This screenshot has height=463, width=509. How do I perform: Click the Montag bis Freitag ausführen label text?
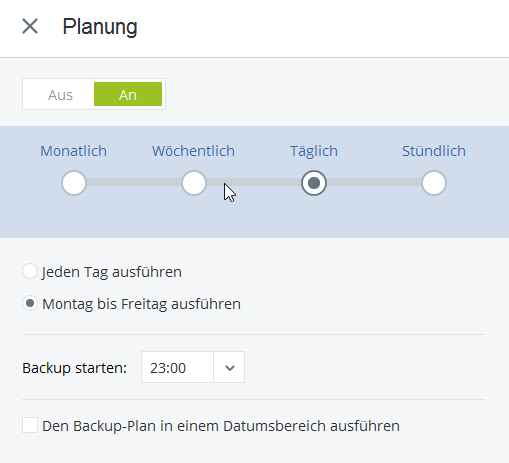pos(141,304)
